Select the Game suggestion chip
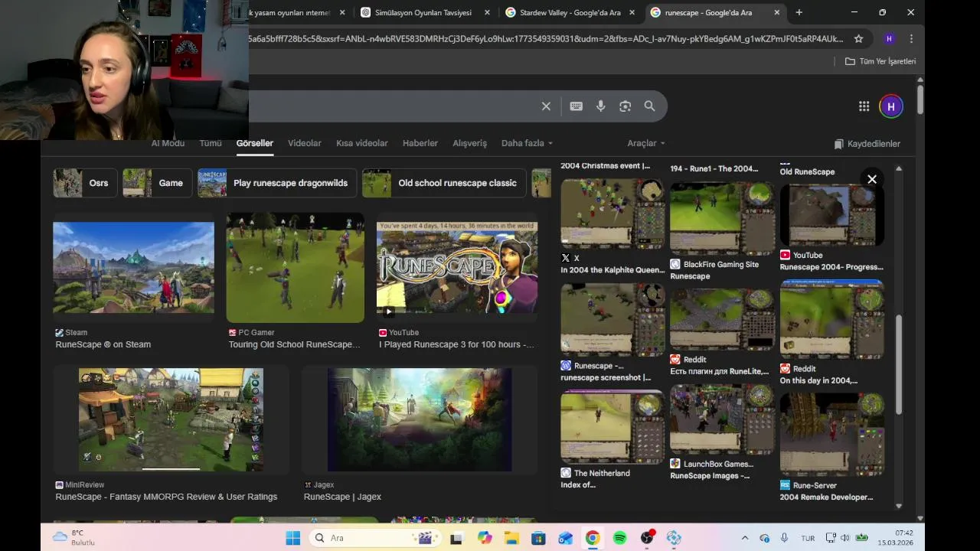 [157, 183]
